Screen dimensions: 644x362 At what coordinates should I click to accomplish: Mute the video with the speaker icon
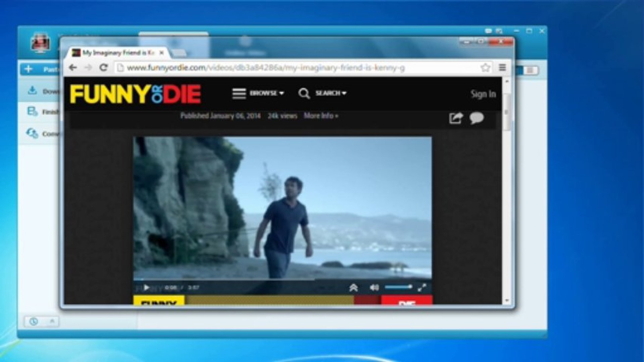(x=374, y=288)
